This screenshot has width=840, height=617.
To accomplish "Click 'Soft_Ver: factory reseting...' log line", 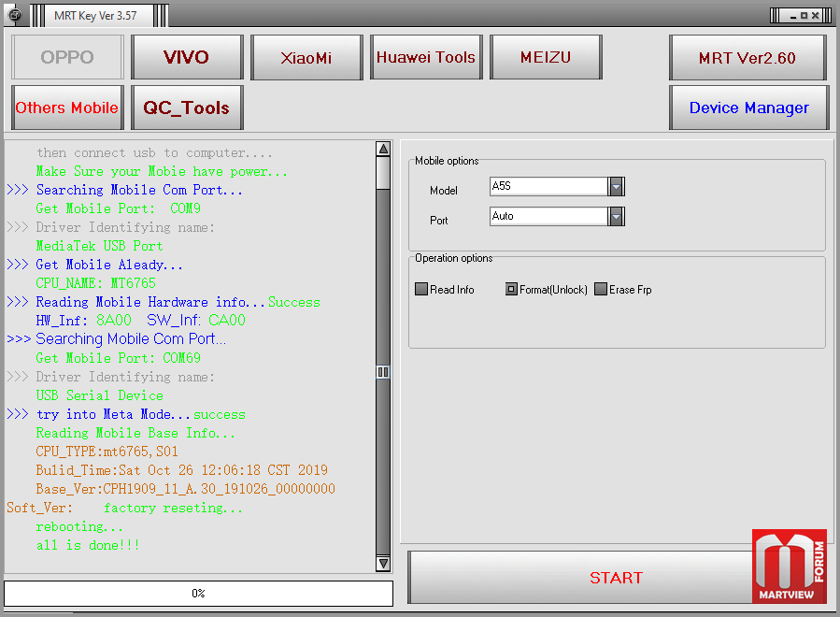I will click(x=124, y=508).
